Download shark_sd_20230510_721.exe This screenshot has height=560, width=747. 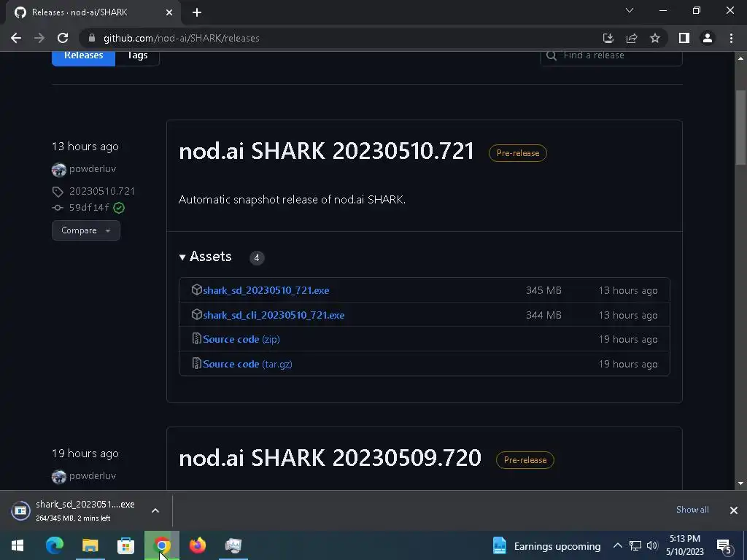[266, 290]
